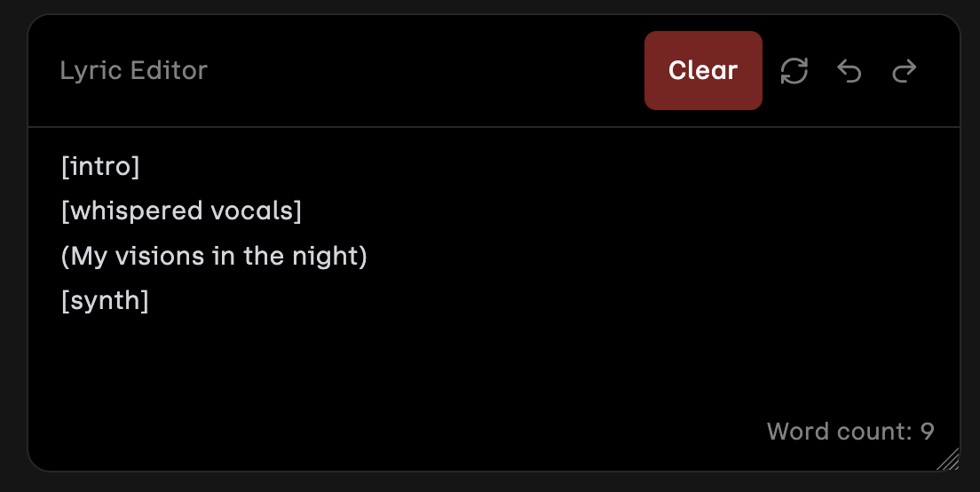Click the refresh lyrics circular arrows icon

[794, 71]
